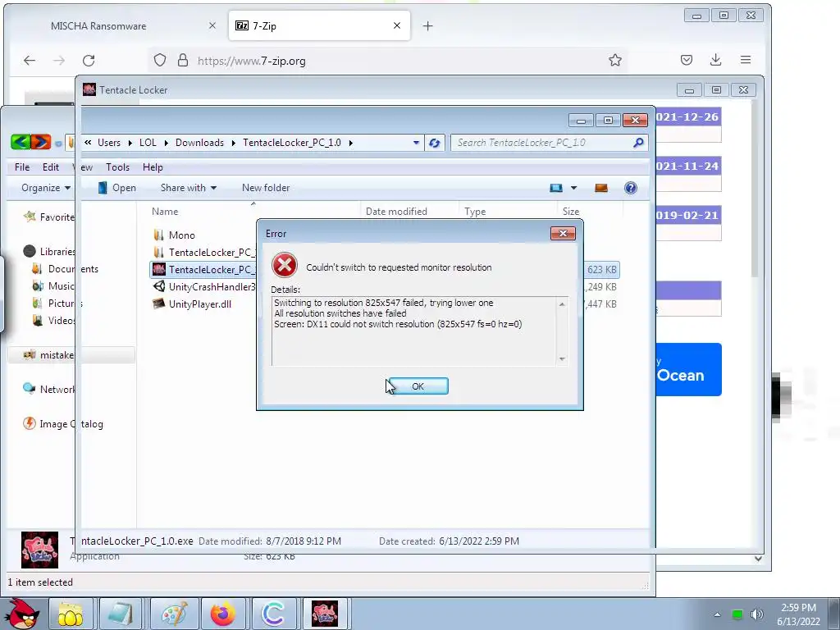Click Users in the breadcrumb path

click(109, 143)
